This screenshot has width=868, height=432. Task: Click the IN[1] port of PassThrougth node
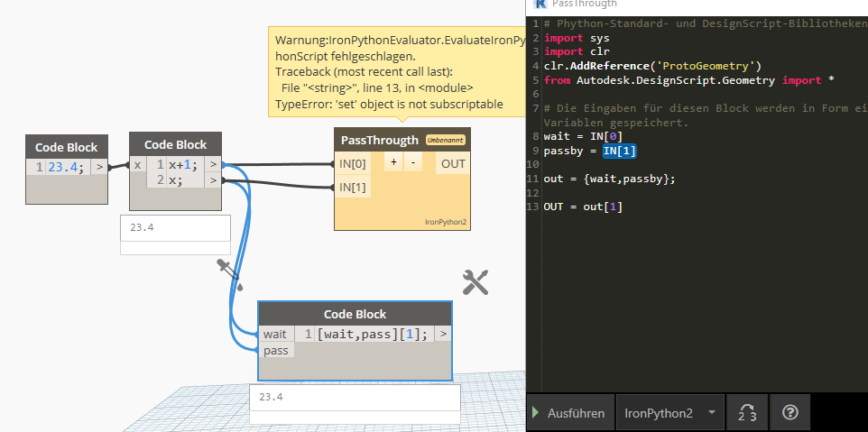coord(353,188)
